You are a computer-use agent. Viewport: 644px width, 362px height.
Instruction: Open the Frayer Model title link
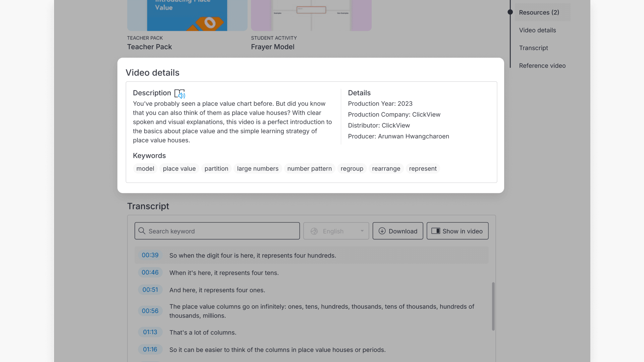click(273, 47)
